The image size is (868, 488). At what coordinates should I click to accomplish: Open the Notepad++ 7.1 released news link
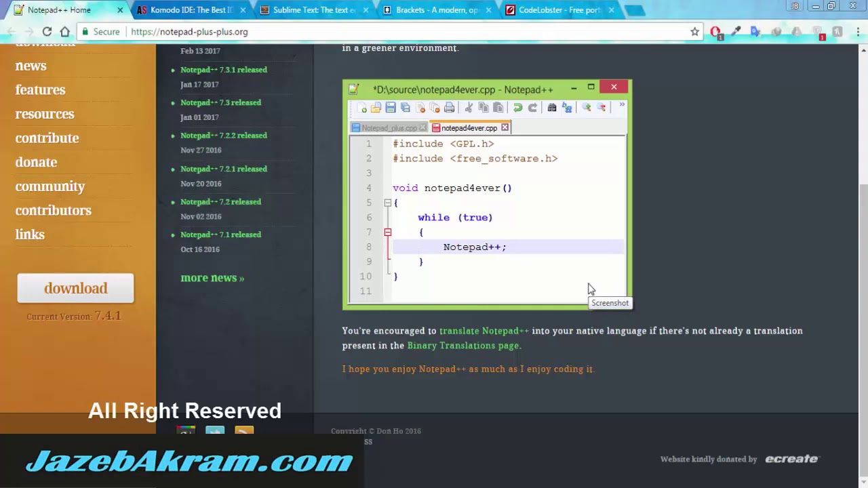[220, 235]
